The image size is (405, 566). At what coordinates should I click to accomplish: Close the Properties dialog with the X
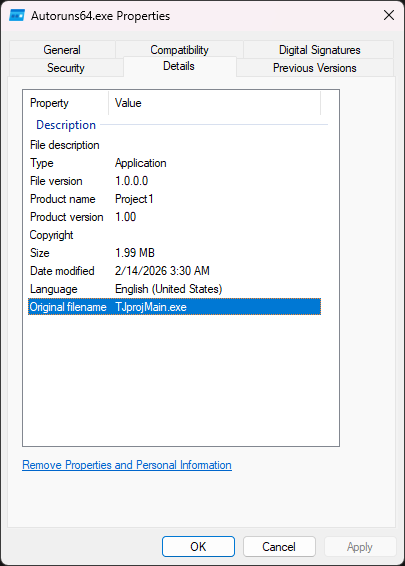[389, 15]
